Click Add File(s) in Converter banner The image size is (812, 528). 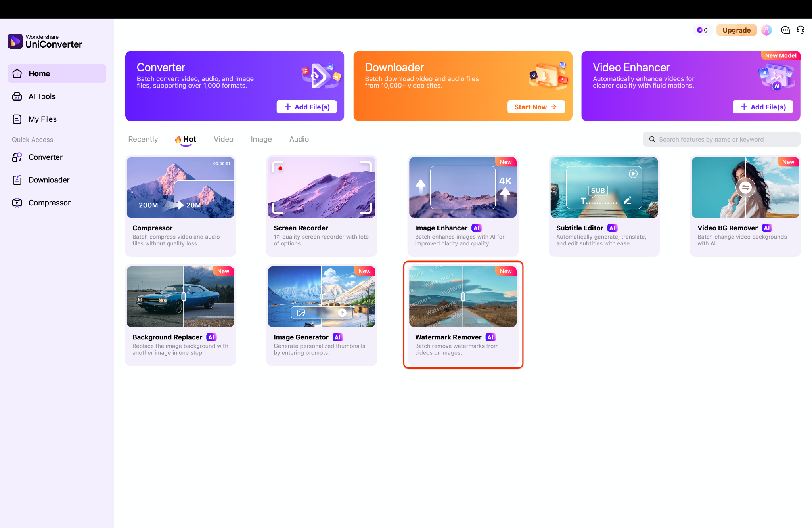[x=307, y=107]
